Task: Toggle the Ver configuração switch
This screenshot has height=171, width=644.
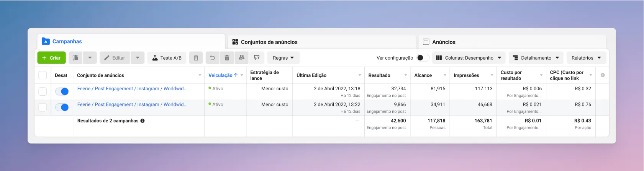Action: click(423, 58)
